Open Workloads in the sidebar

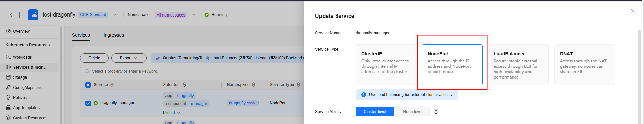tap(22, 57)
